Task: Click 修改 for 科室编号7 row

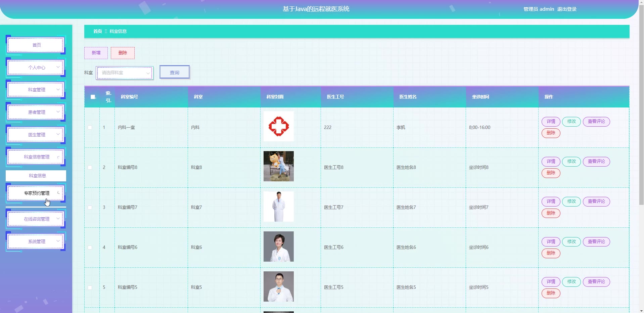Action: click(x=571, y=202)
